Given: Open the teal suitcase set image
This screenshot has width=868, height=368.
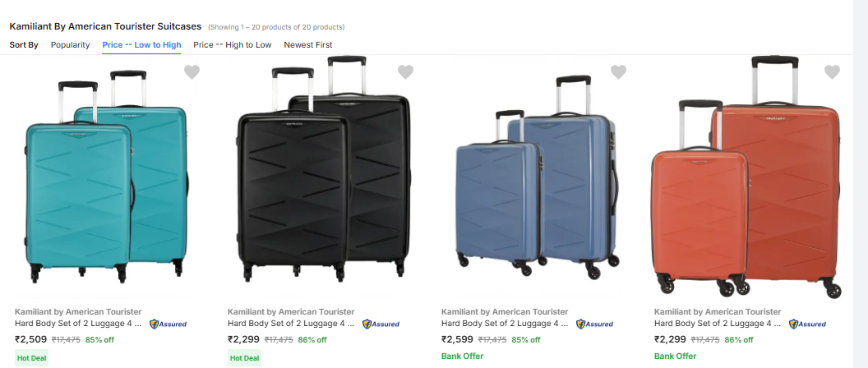Looking at the screenshot, I should click(x=105, y=177).
